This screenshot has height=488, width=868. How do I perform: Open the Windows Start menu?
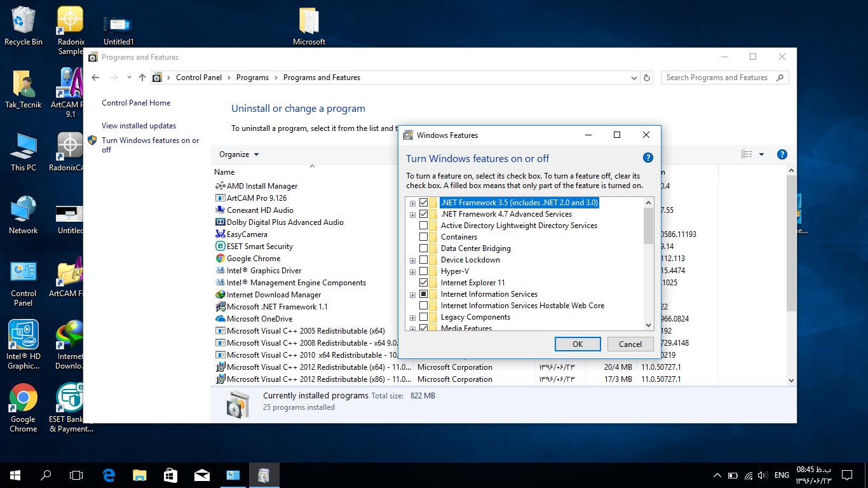(x=15, y=475)
